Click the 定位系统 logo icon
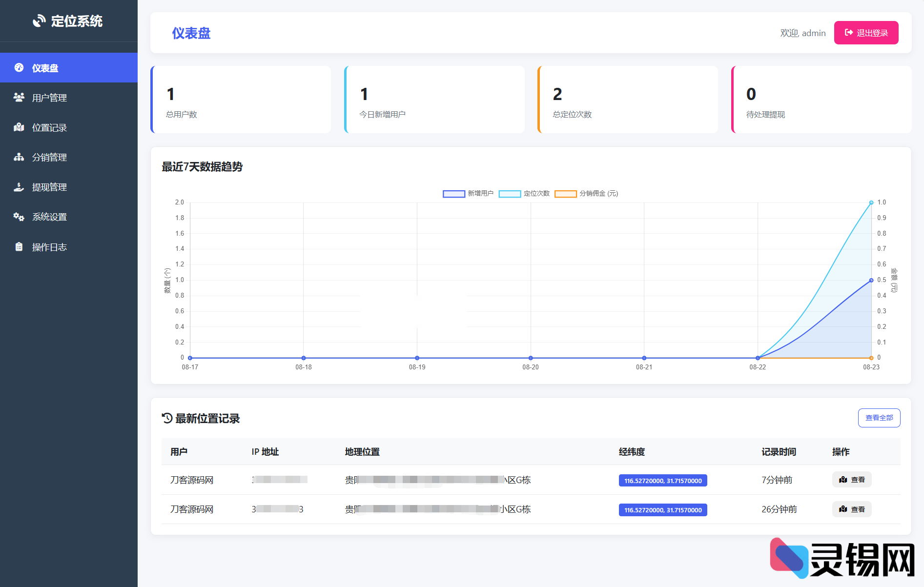This screenshot has width=924, height=587. click(x=39, y=20)
